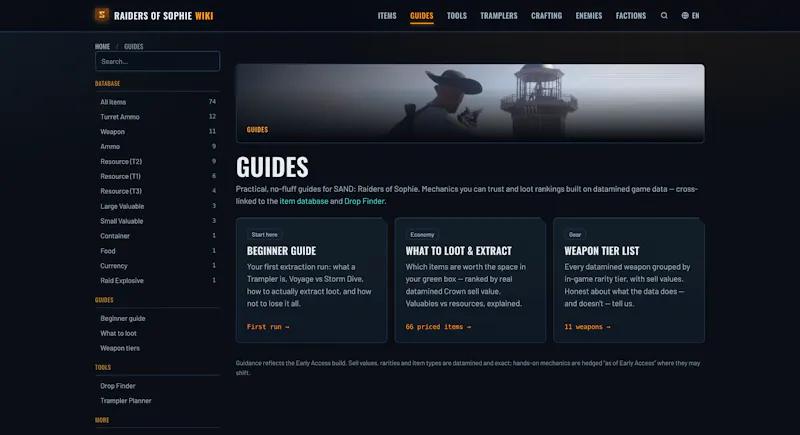Select Ammo category in sidebar
The height and width of the screenshot is (435, 800).
pyautogui.click(x=158, y=146)
